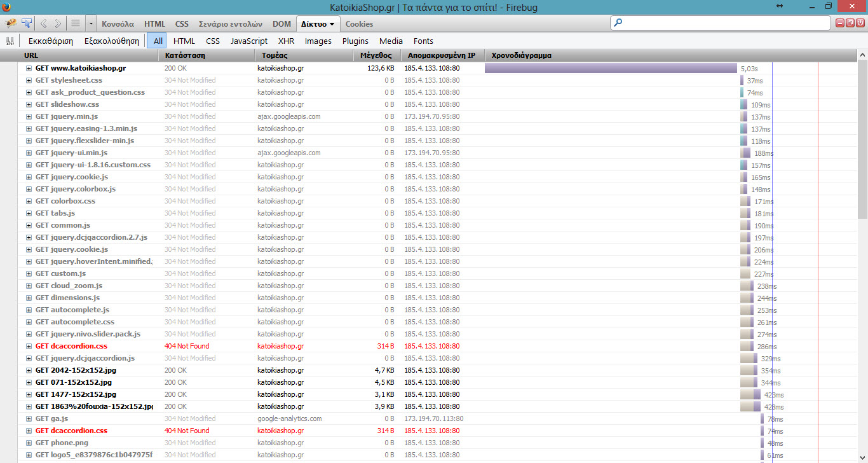Click the Firefox icon in title bar

click(6, 6)
